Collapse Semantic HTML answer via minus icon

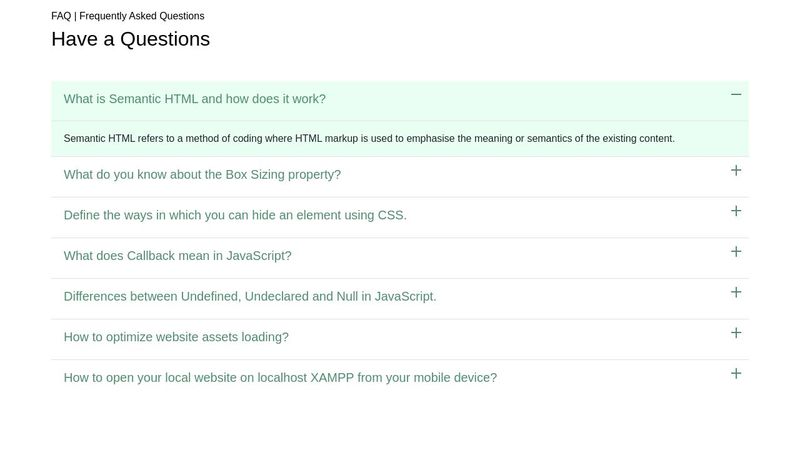click(736, 94)
